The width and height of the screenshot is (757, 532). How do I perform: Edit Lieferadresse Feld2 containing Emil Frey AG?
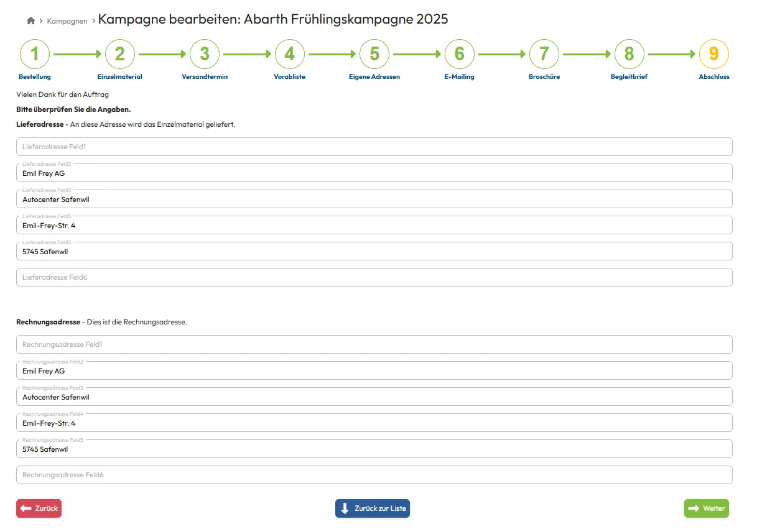pyautogui.click(x=374, y=173)
